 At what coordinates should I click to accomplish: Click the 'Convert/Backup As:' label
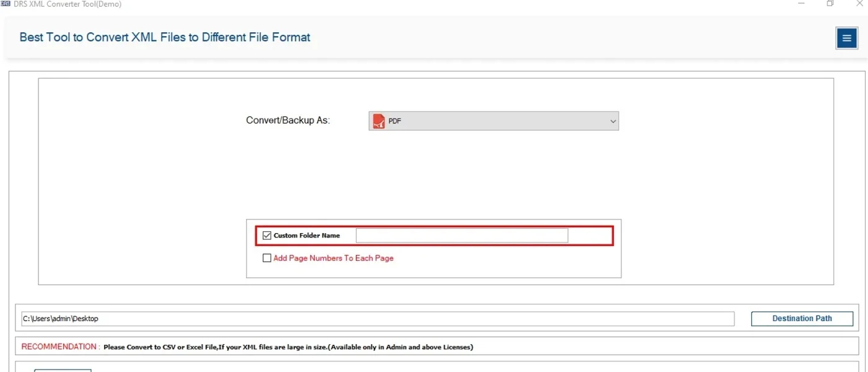[x=288, y=120]
